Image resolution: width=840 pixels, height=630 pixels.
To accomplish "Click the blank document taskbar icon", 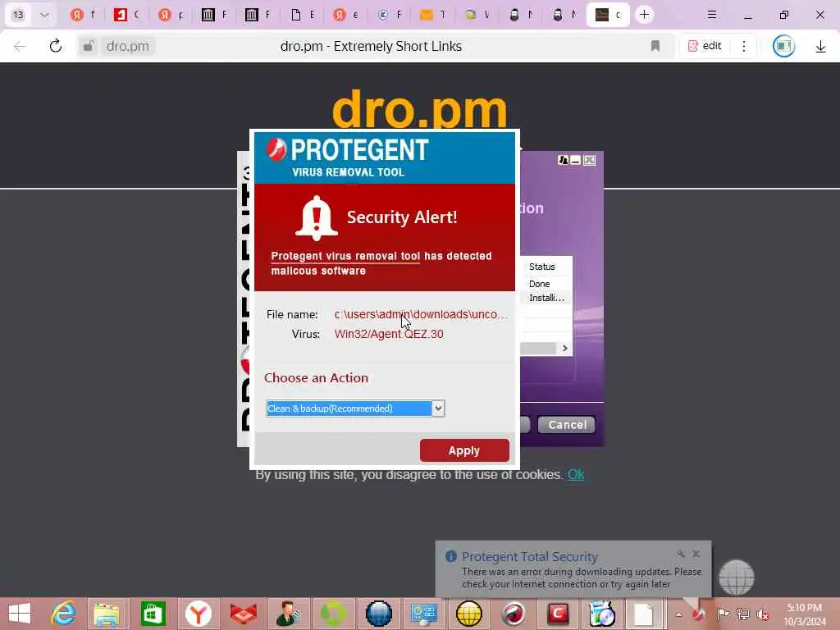I will pos(643,614).
